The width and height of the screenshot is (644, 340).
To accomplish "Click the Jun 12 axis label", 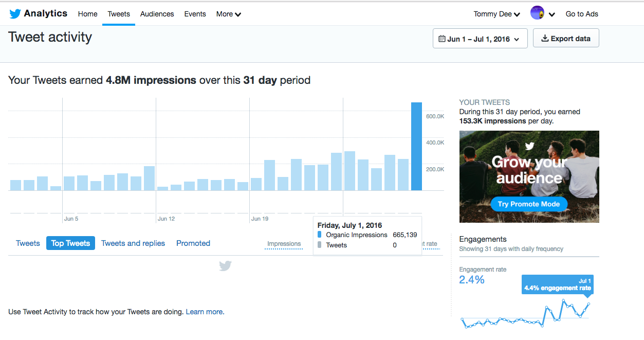I will click(x=166, y=219).
